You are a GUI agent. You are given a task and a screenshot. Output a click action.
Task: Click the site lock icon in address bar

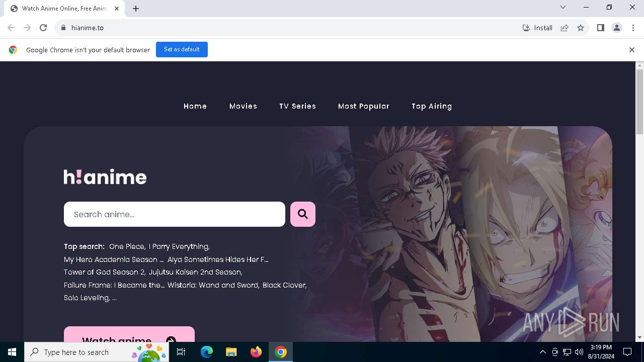click(63, 28)
